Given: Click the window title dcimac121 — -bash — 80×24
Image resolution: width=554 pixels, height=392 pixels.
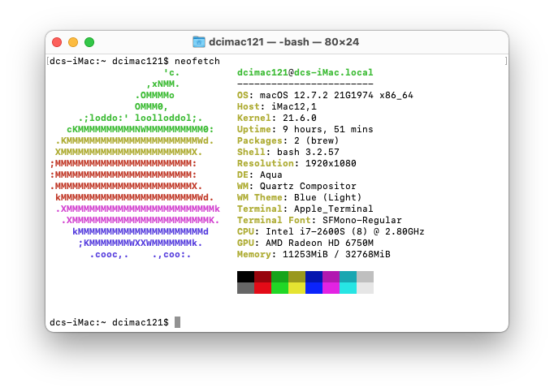Looking at the screenshot, I should (283, 42).
